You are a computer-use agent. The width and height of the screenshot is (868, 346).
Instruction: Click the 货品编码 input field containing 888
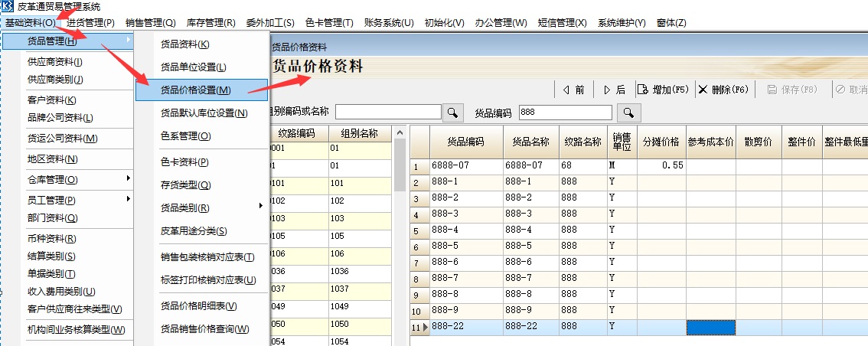565,113
